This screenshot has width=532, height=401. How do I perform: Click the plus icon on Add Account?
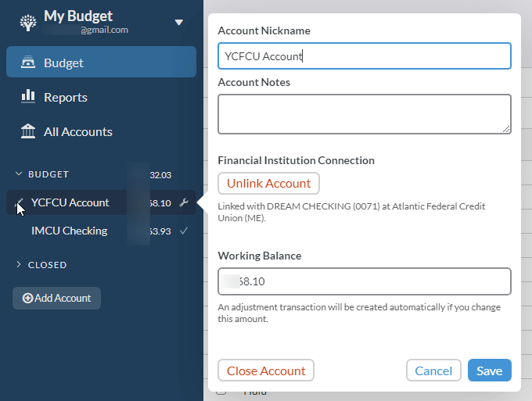[x=27, y=298]
